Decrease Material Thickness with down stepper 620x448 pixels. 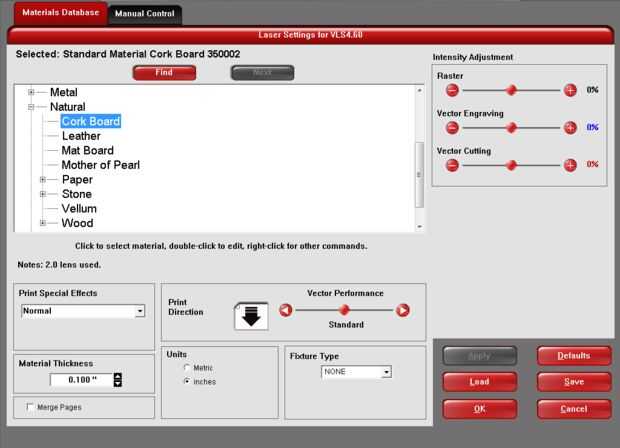point(117,383)
